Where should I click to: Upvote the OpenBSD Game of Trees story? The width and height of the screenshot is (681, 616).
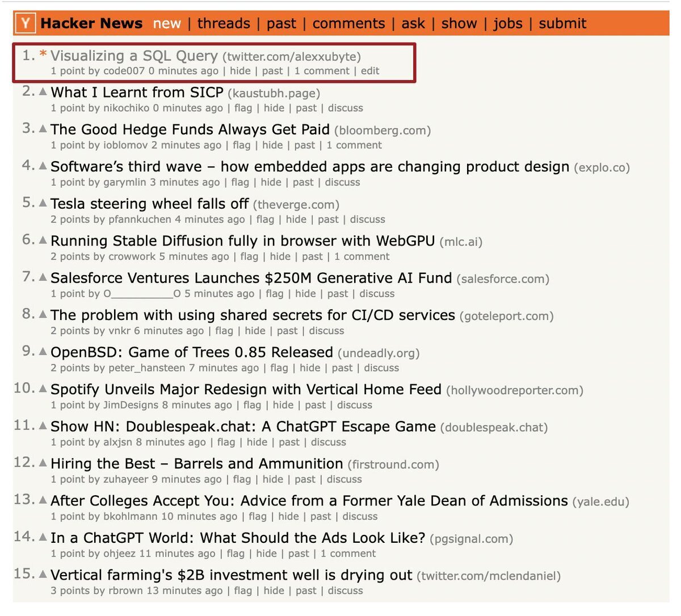point(43,352)
